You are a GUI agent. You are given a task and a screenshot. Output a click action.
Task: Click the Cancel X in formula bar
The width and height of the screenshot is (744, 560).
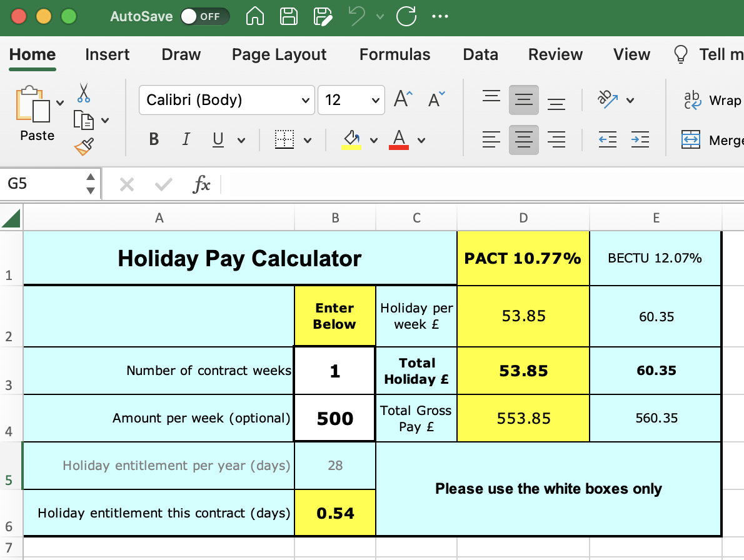click(x=127, y=184)
